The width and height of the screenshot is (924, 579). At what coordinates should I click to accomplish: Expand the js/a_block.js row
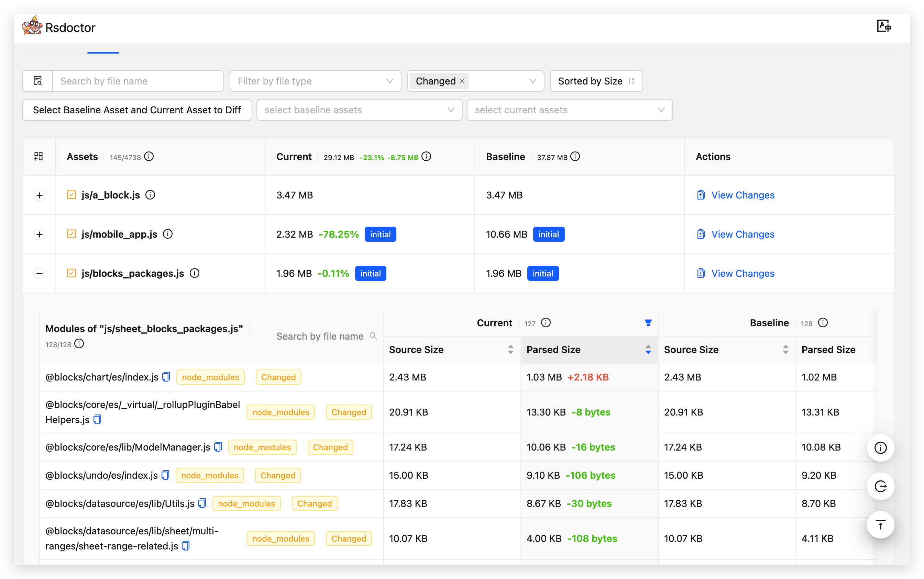[40, 195]
